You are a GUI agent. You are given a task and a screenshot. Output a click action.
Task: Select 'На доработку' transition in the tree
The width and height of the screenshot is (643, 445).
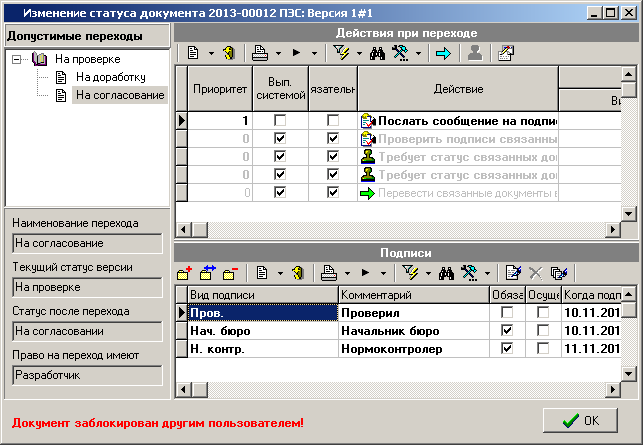(110, 77)
